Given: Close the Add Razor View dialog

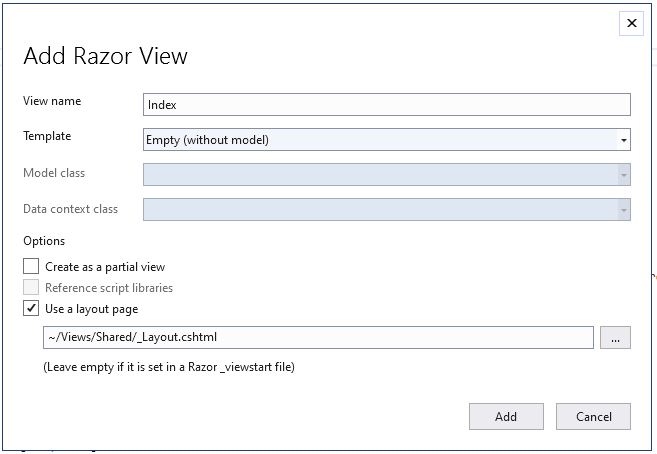Looking at the screenshot, I should (x=631, y=23).
